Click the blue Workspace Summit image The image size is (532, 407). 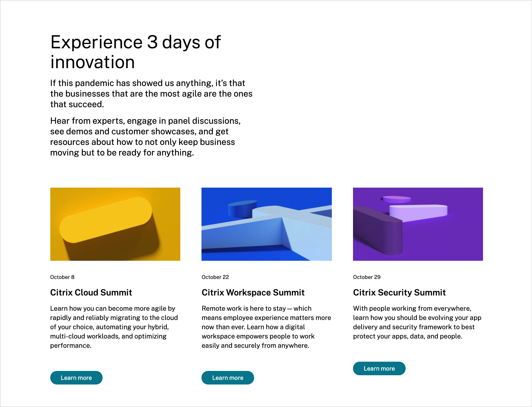pos(267,224)
